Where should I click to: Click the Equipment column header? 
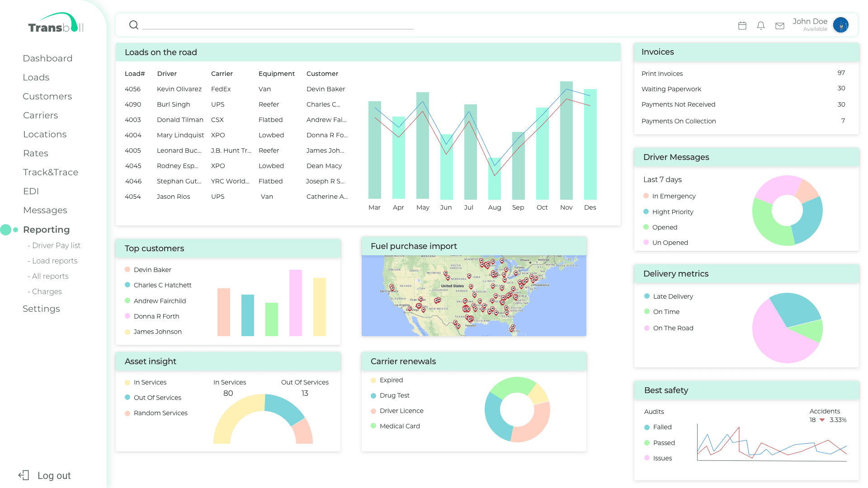pos(277,74)
